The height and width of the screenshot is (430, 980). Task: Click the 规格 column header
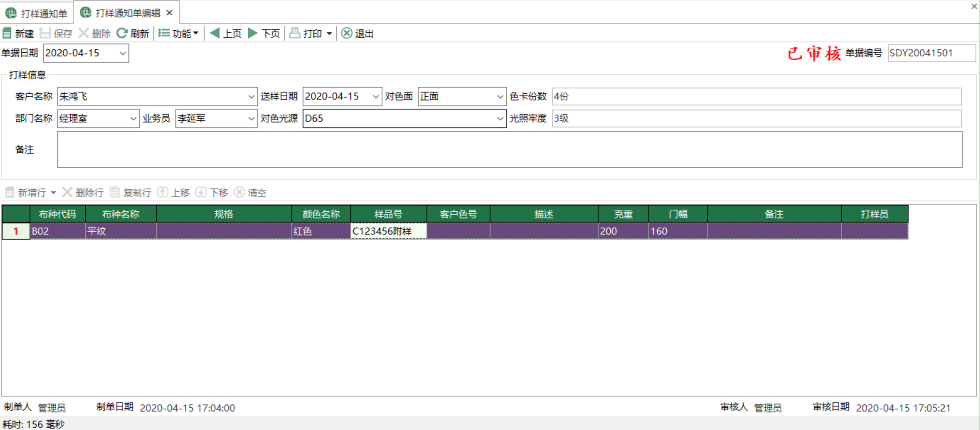224,214
